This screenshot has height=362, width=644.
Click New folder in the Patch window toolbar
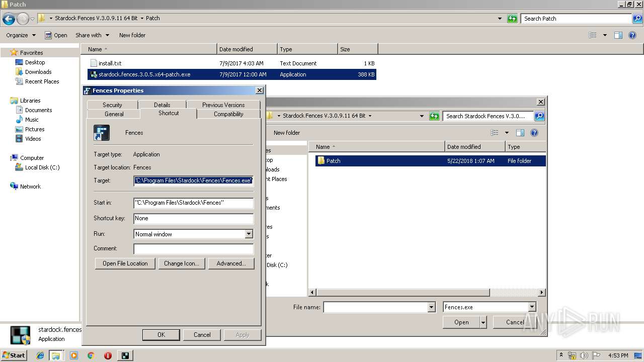click(x=132, y=35)
